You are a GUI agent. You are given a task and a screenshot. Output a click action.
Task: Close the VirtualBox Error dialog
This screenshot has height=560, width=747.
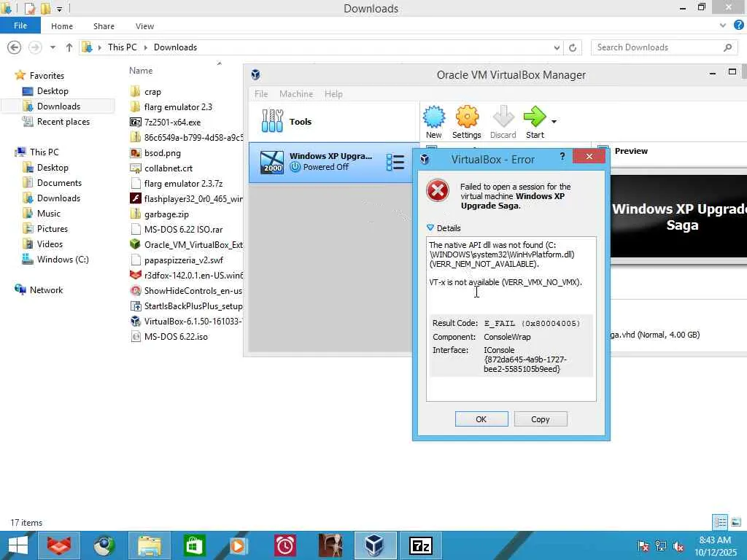coord(589,156)
